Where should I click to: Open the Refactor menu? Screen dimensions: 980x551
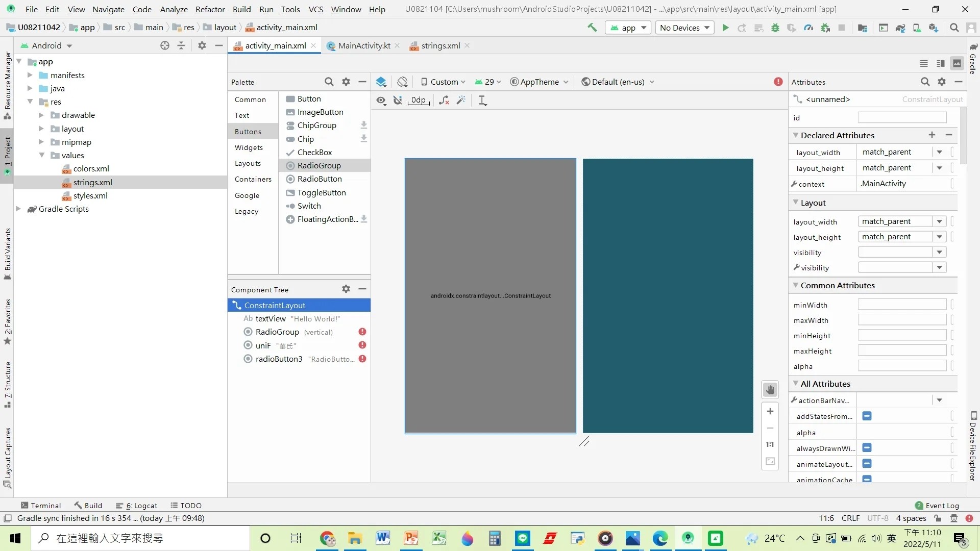click(x=210, y=9)
